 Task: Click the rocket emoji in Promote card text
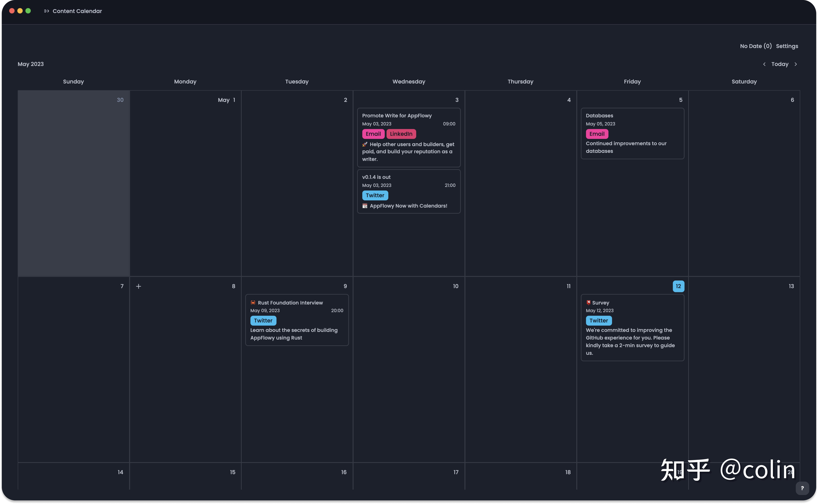(365, 144)
